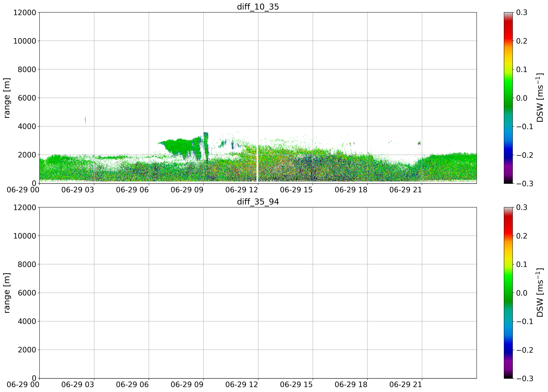This screenshot has width=548, height=392.
Task: Click the 8000 y-tick on diff_10_35
Action: coord(27,70)
